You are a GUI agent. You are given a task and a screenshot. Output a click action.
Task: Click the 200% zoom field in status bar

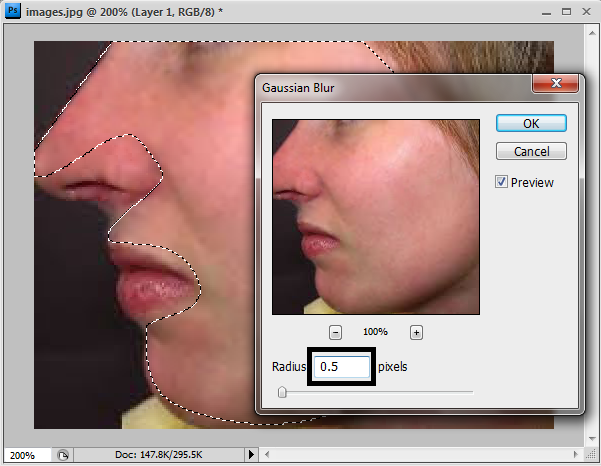[27, 455]
